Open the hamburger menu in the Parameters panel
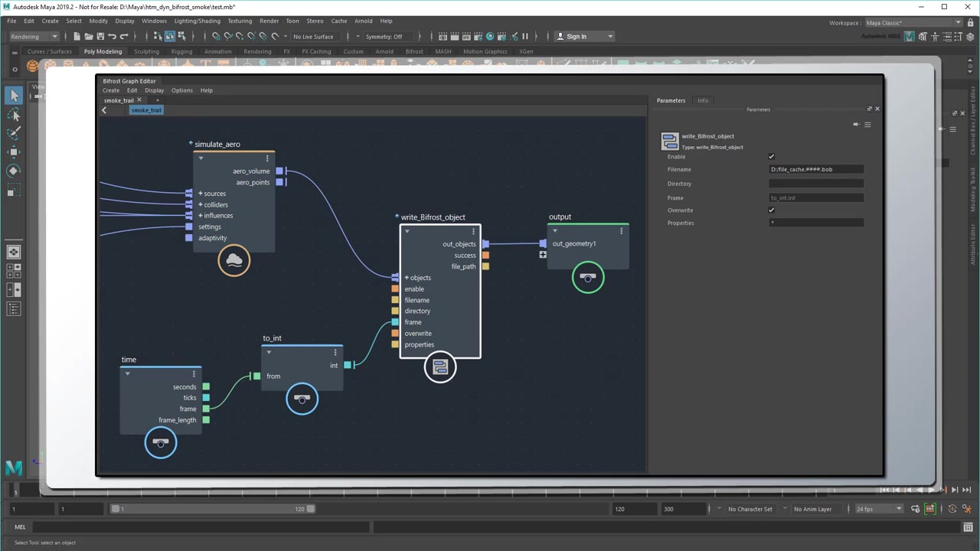The width and height of the screenshot is (980, 551). pos(867,124)
